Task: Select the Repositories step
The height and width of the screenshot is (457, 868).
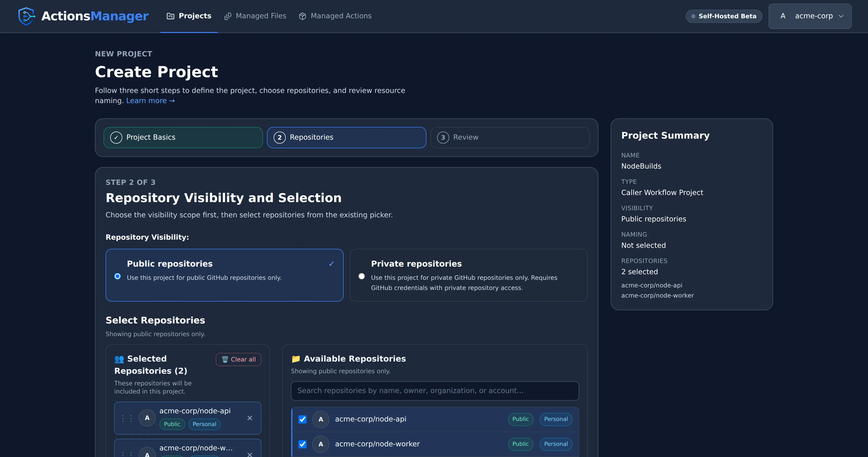Action: point(346,138)
